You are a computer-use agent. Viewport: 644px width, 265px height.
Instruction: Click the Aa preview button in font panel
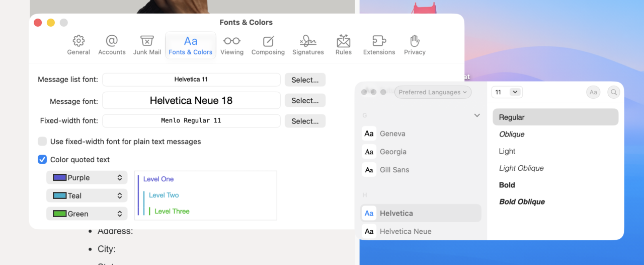point(593,92)
